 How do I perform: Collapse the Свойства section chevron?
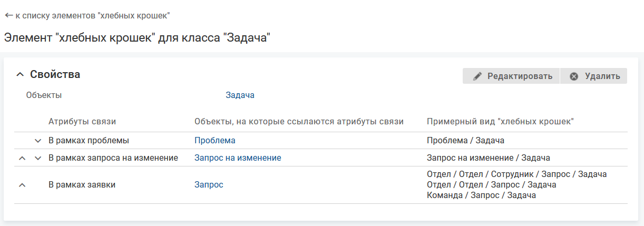(x=20, y=75)
